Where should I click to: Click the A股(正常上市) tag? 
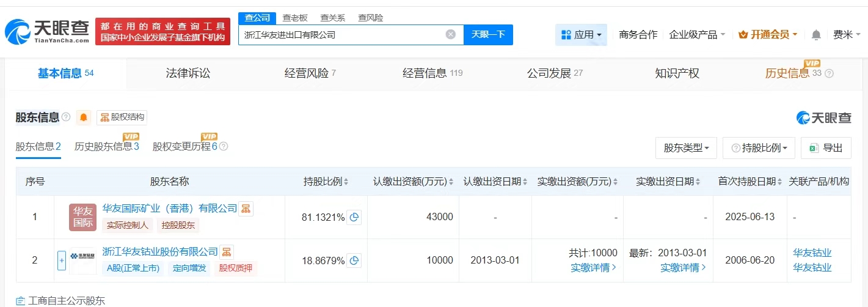[x=134, y=268]
